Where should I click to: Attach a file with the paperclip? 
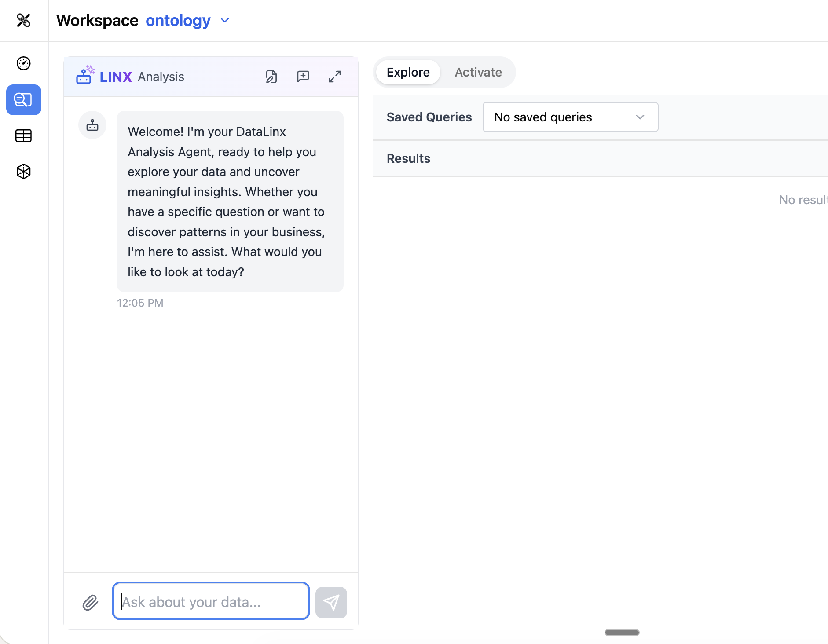tap(90, 602)
